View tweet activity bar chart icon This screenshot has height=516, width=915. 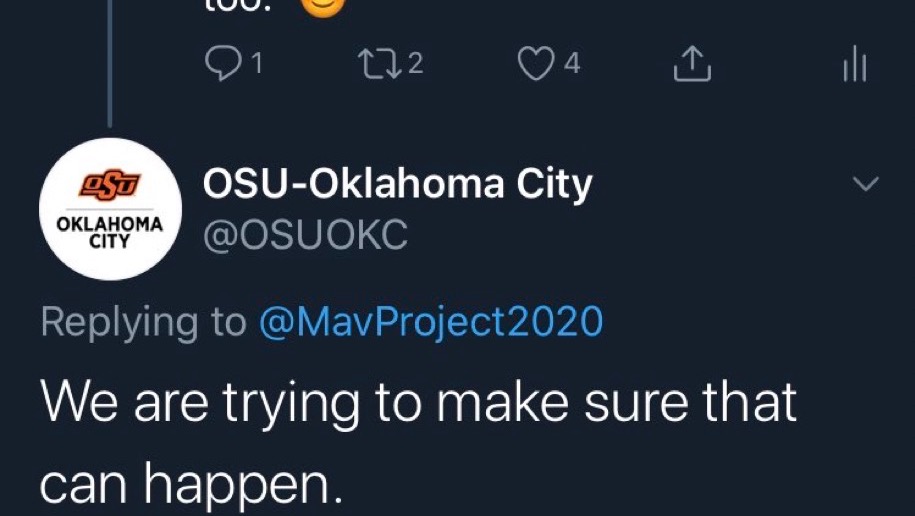[x=855, y=66]
